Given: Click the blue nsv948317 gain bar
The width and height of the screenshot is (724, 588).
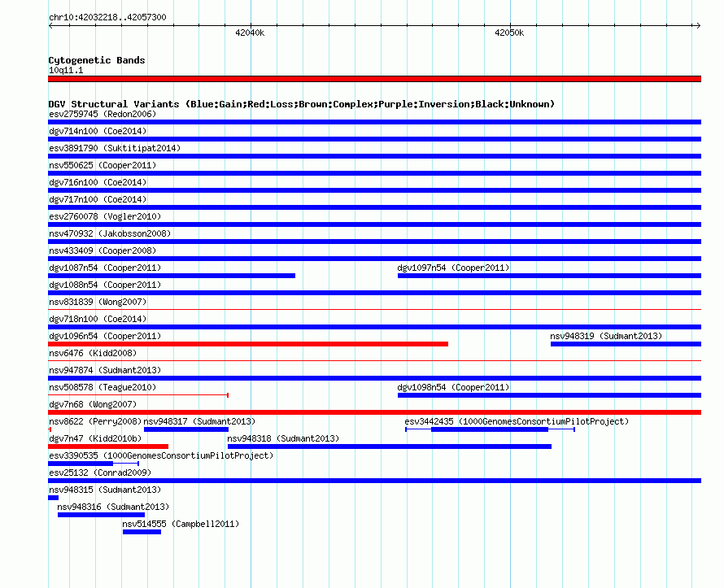Looking at the screenshot, I should click(186, 429).
